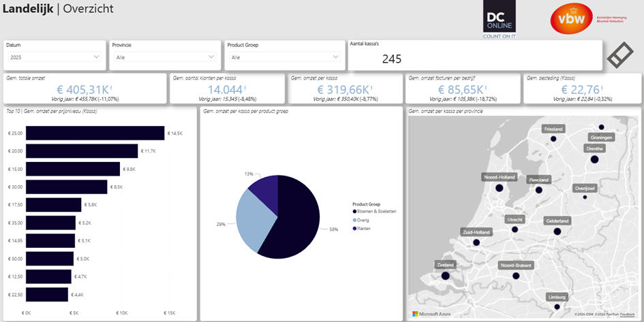Image resolution: width=644 pixels, height=322 pixels.
Task: Select the light blue Overig pie slice
Action: point(254,216)
